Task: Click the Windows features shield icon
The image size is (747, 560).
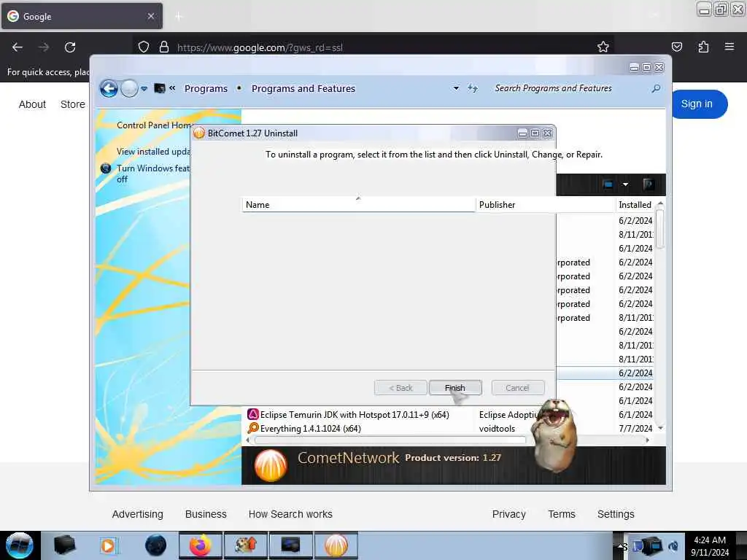Action: coord(106,168)
